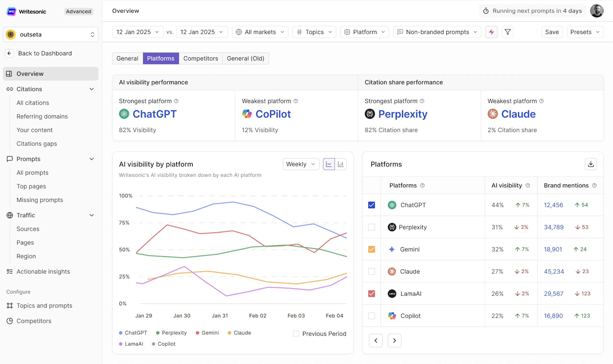Open ChatGPT brand mentions 12,456 link

553,205
